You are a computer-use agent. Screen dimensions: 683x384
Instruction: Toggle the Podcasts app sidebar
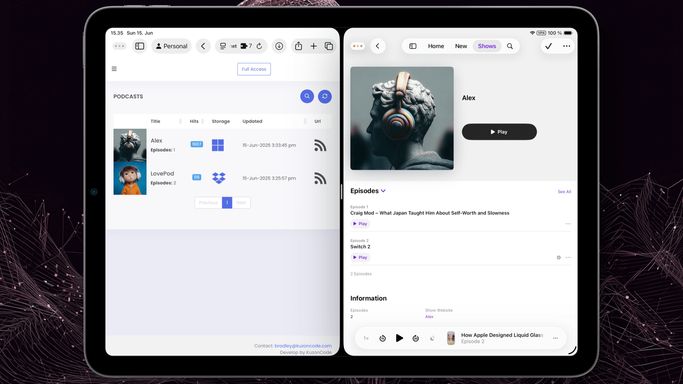[413, 46]
